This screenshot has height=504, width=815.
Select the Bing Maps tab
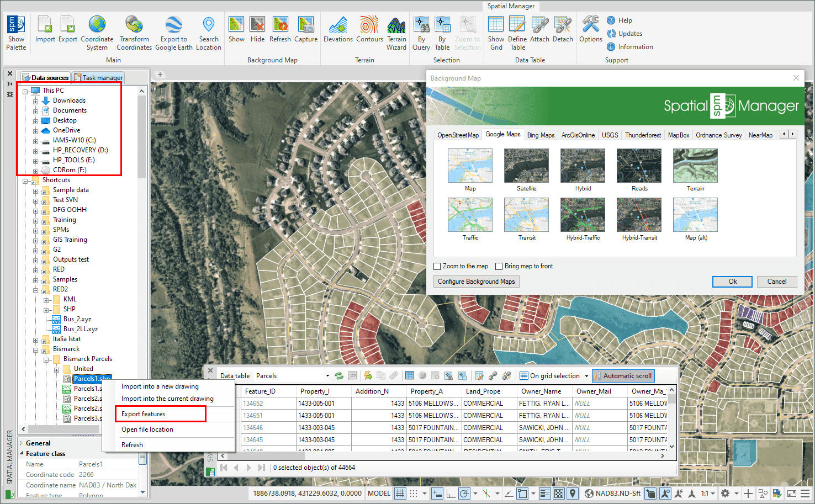point(541,135)
